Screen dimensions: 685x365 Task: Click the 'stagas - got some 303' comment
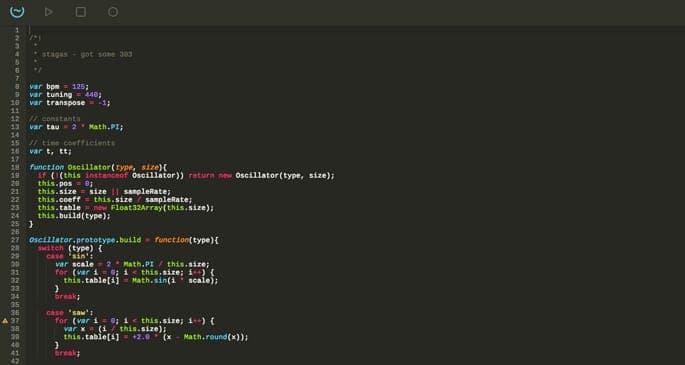coord(87,55)
